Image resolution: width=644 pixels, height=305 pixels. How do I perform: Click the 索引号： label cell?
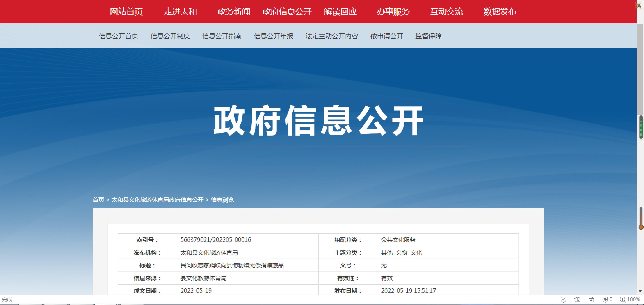click(148, 240)
